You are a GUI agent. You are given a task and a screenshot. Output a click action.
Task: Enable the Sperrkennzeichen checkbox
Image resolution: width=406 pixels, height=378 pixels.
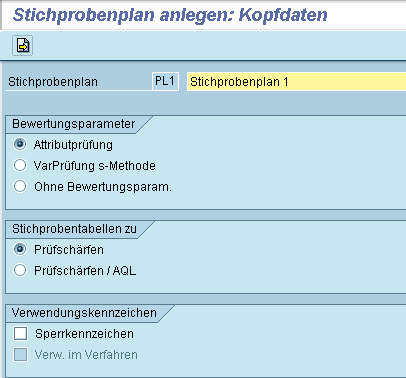click(20, 334)
